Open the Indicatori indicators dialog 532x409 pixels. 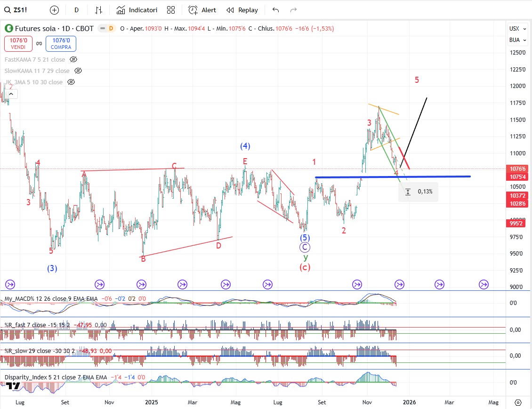[x=137, y=10]
